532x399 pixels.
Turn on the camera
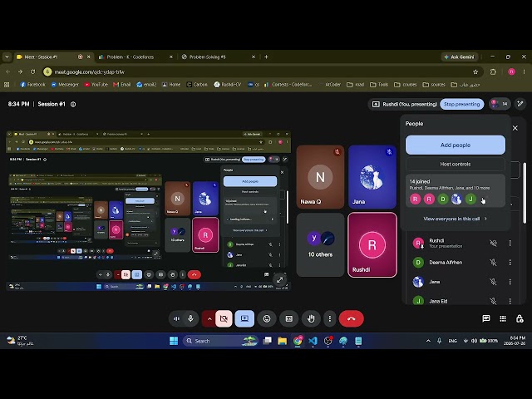pyautogui.click(x=224, y=318)
